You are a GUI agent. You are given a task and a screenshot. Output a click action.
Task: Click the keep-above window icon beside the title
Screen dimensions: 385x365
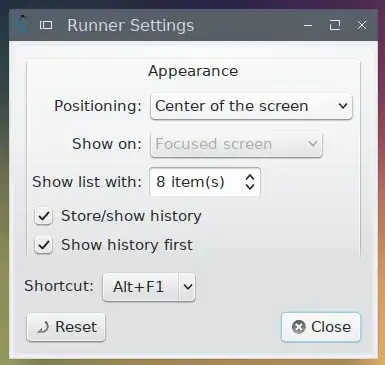coord(46,25)
